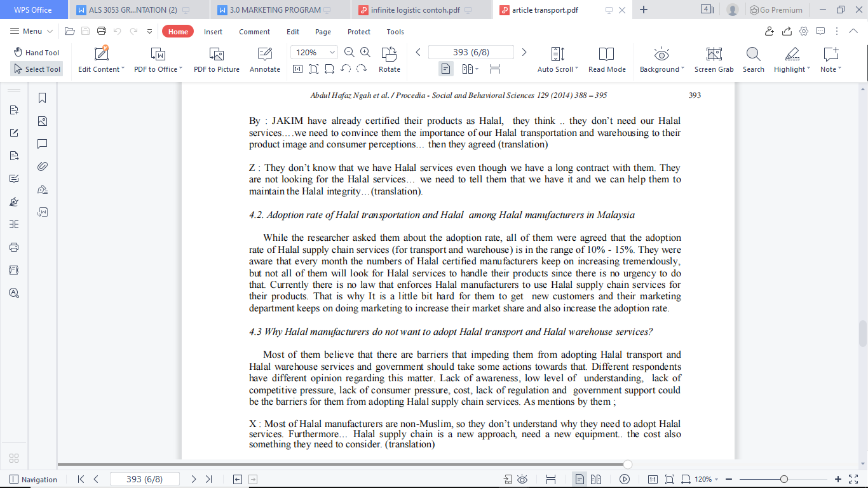Open Background eye-protection options
This screenshot has height=488, width=868.
662,60
